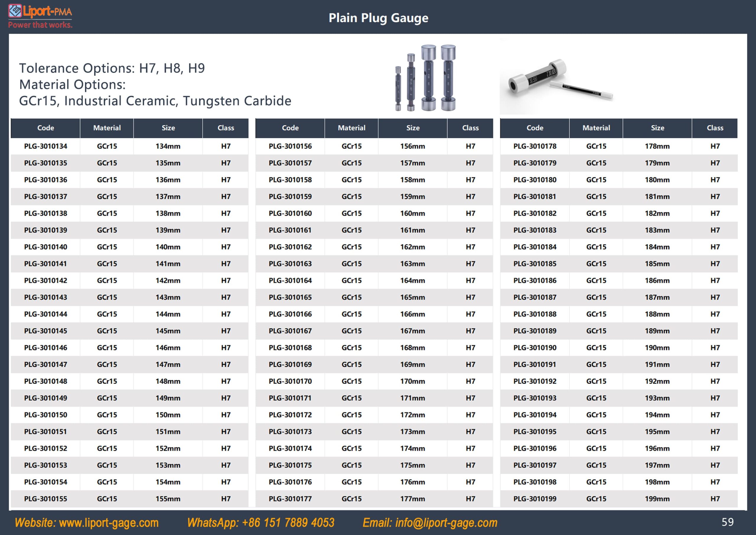Click the 169mm size cell
Image resolution: width=756 pixels, height=535 pixels.
[413, 364]
